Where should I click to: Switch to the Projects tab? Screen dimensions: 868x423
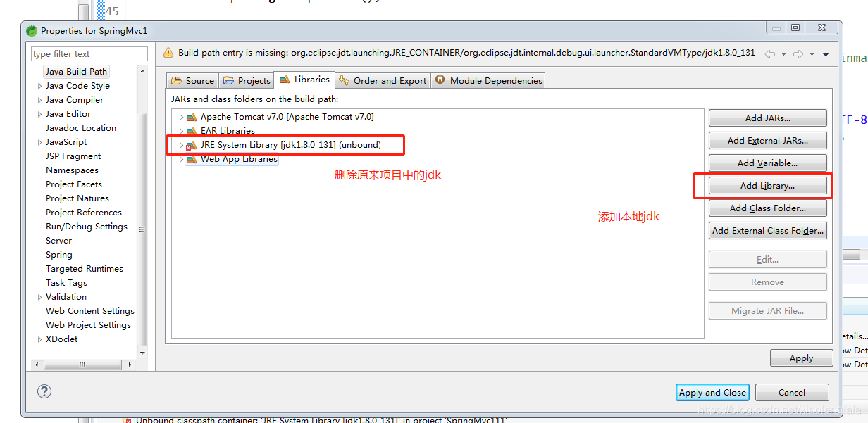(247, 80)
